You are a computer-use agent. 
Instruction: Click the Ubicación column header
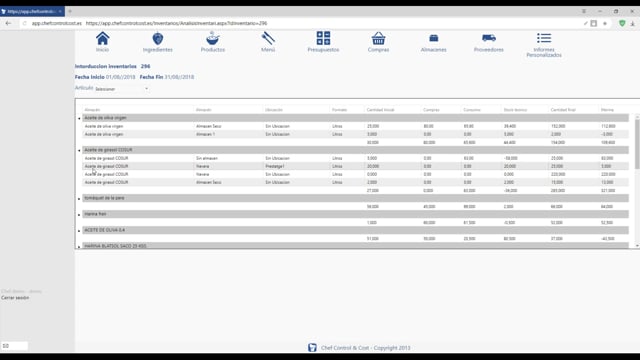click(273, 110)
